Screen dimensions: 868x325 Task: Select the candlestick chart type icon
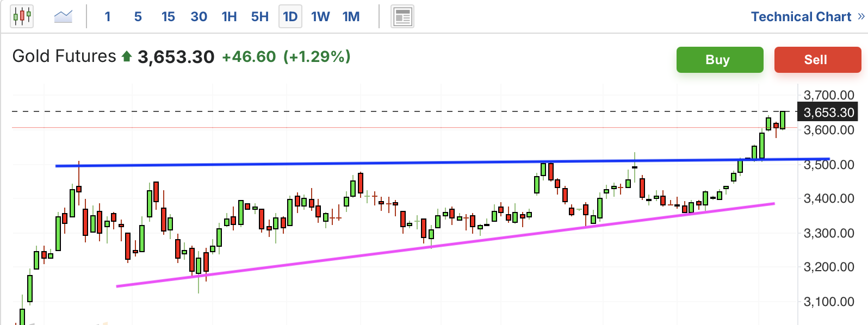(22, 16)
